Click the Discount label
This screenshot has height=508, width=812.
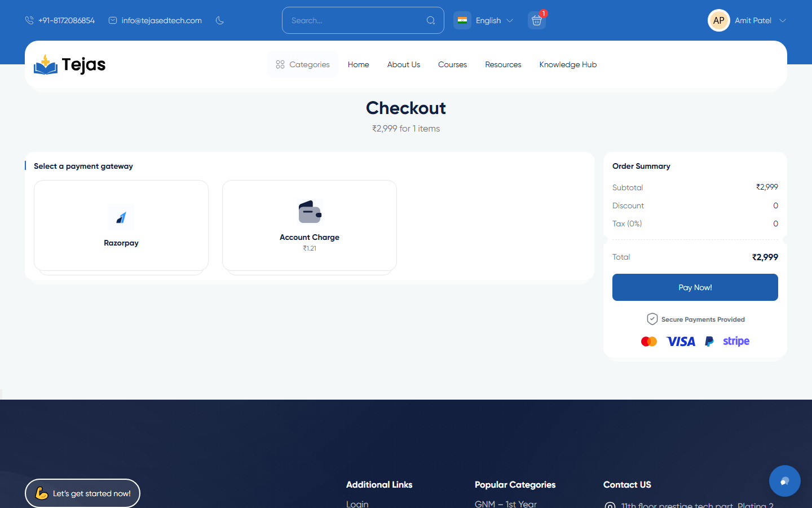tap(628, 205)
